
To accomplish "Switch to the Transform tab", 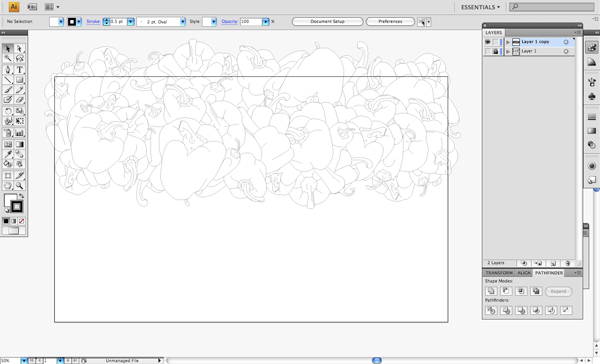I will [499, 273].
